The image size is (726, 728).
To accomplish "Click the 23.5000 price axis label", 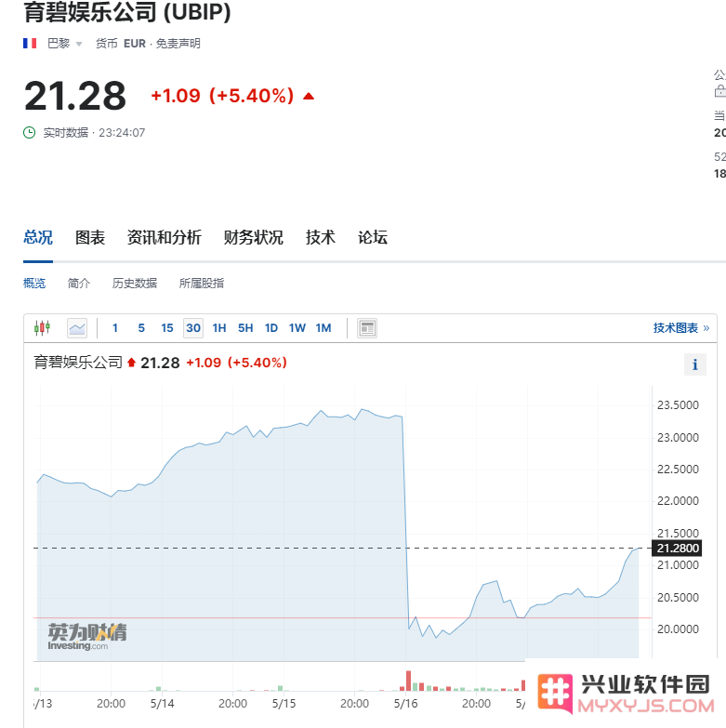I will click(678, 405).
